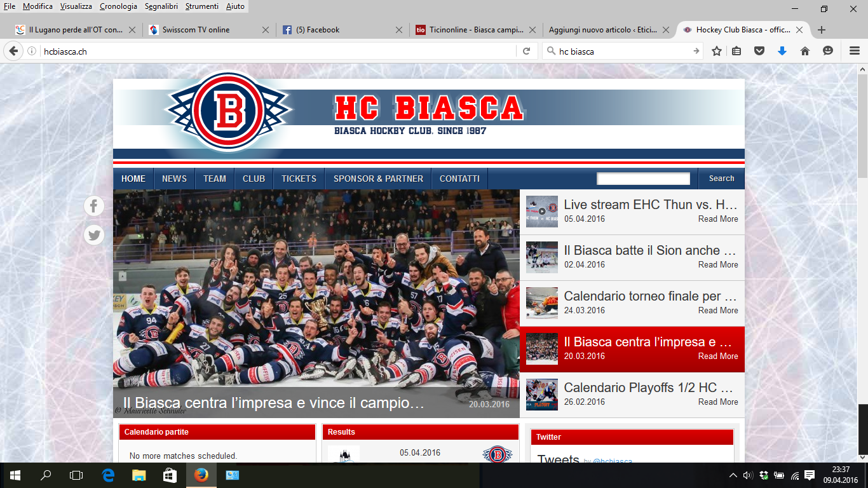
Task: Reload the page with refresh icon
Action: coord(526,51)
